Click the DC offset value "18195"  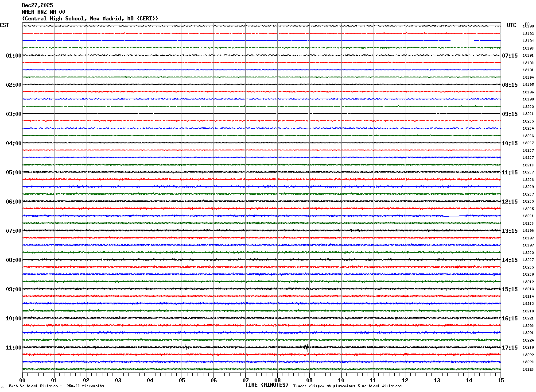(x=528, y=85)
